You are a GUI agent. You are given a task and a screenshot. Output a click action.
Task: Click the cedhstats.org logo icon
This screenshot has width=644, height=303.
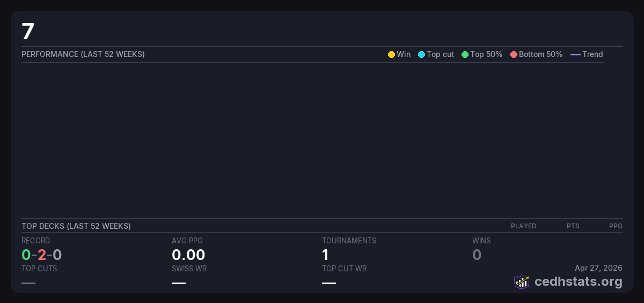tap(522, 282)
